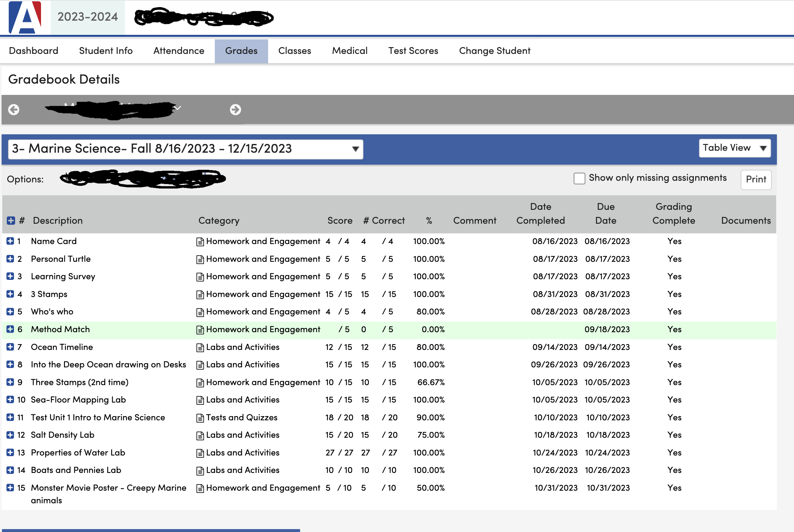794x532 pixels.
Task: Go to previous class with left arrow
Action: click(x=14, y=109)
